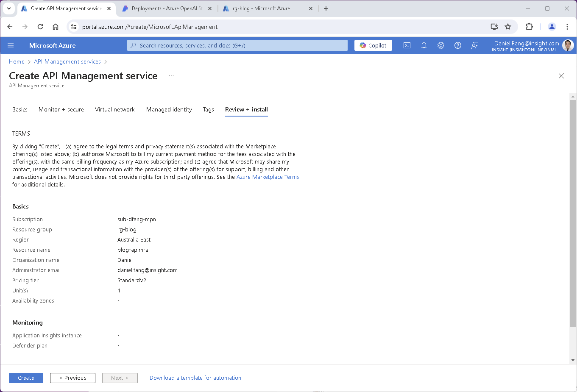View site information icon in address bar
Image resolution: width=577 pixels, height=392 pixels.
[74, 27]
